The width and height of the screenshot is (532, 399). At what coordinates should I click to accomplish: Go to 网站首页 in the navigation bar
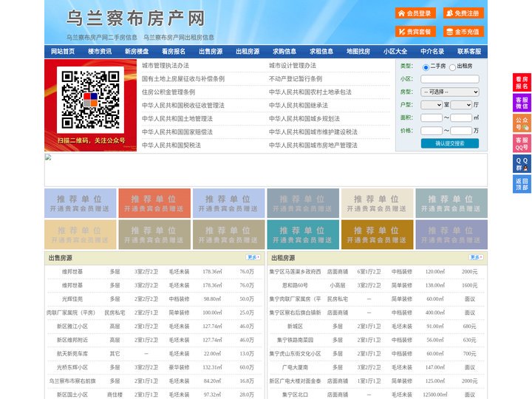pos(63,52)
